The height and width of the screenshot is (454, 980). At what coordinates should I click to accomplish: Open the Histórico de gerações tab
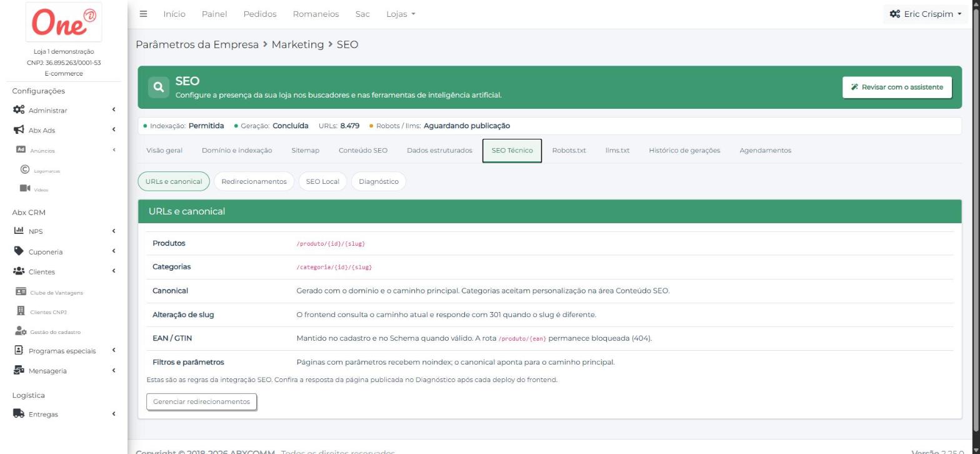pyautogui.click(x=684, y=150)
